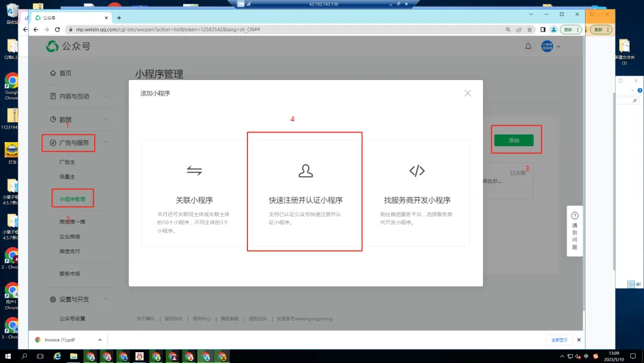Bookmark this page with star icon
The width and height of the screenshot is (644, 363).
[x=530, y=30]
